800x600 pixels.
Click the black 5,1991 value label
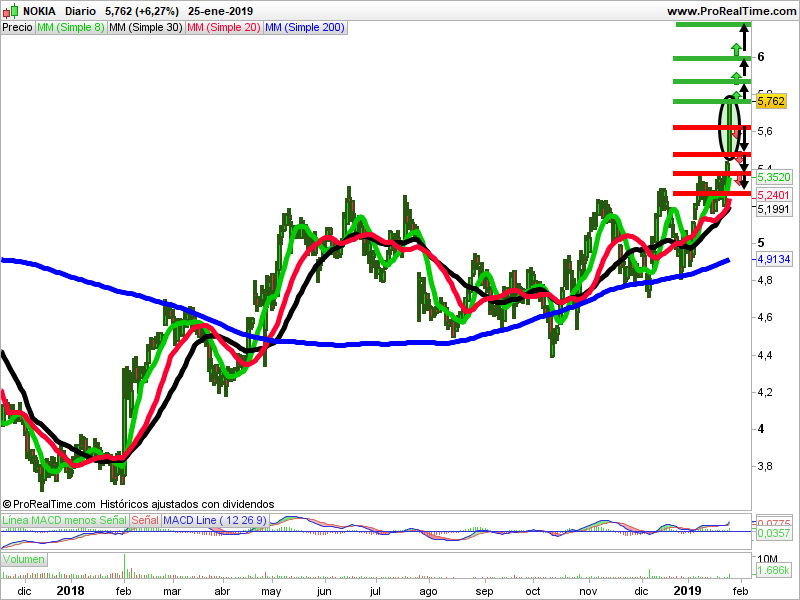point(774,209)
